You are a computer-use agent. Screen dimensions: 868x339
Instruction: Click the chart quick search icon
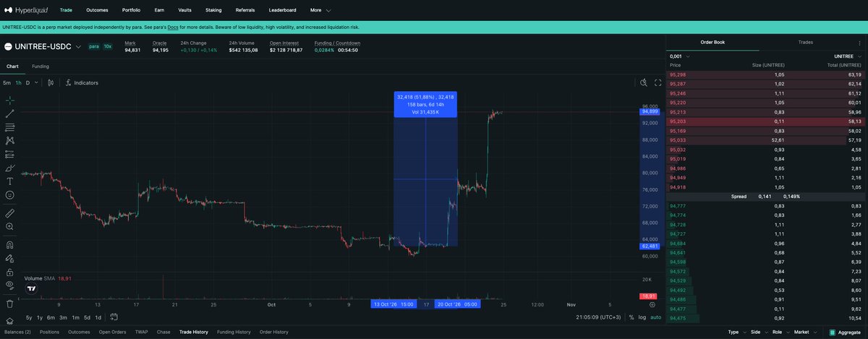(x=644, y=83)
